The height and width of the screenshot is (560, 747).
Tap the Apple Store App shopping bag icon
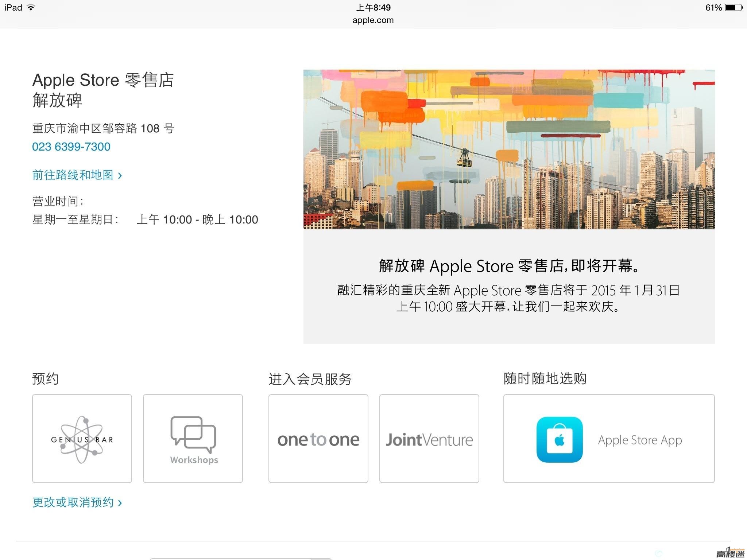click(560, 440)
